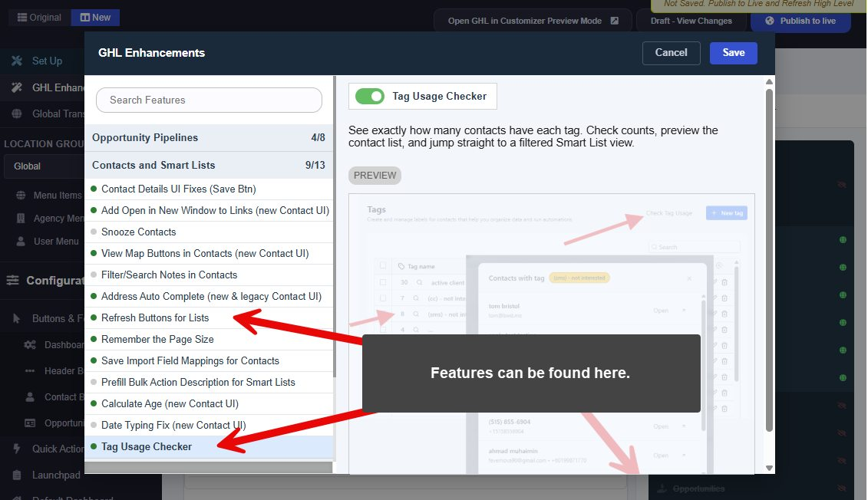Select Date Typing Fix (new Contact UI)
The image size is (868, 500).
click(209, 426)
